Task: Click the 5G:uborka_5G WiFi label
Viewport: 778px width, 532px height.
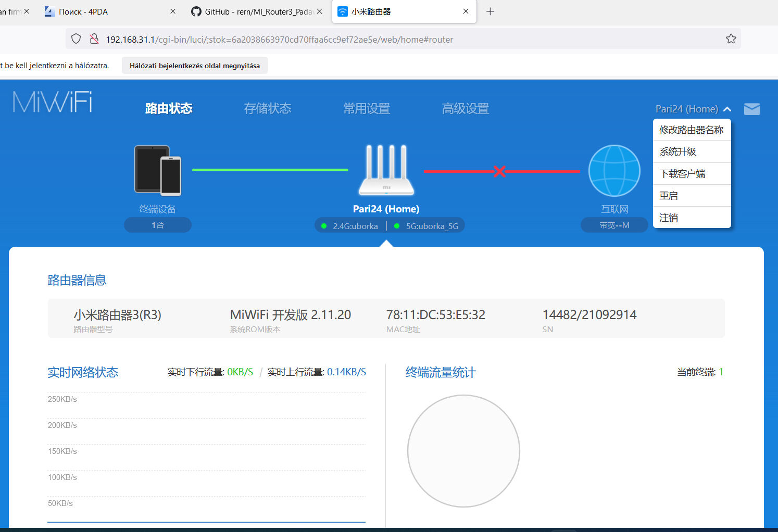Action: pyautogui.click(x=432, y=226)
